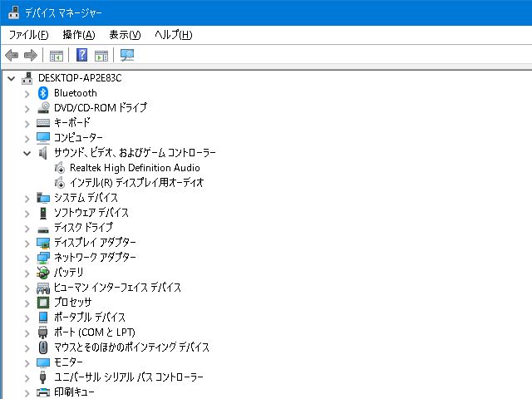
Task: Click the キーボード keyboard icon
Action: tap(44, 123)
